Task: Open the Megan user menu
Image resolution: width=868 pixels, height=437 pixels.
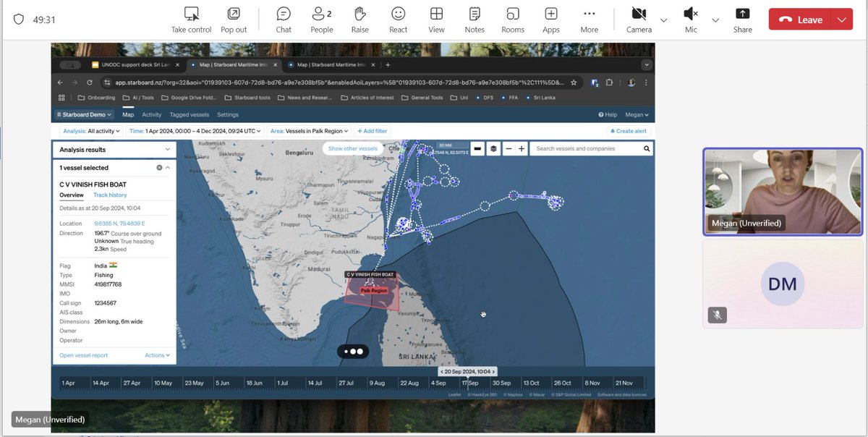Action: pos(637,114)
